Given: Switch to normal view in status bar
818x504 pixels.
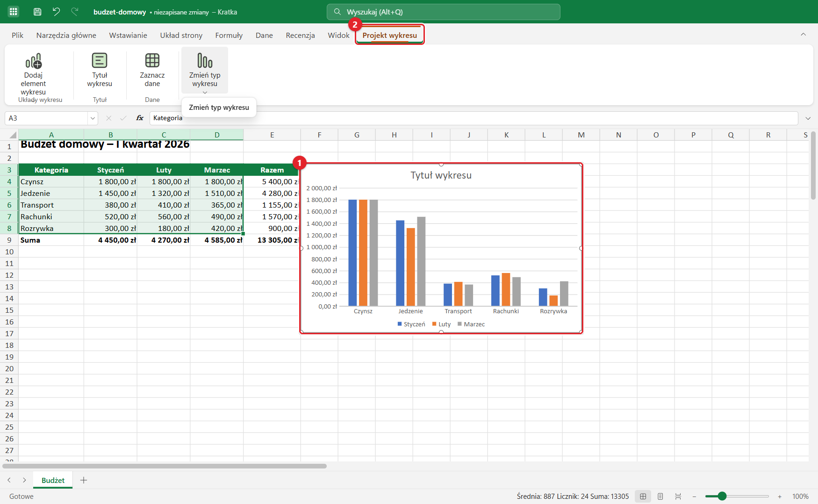Looking at the screenshot, I should 643,497.
